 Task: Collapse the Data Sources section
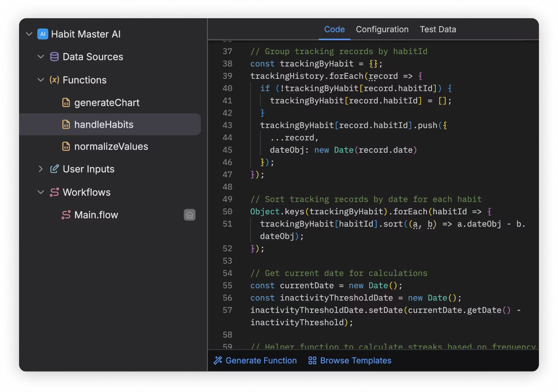point(40,57)
